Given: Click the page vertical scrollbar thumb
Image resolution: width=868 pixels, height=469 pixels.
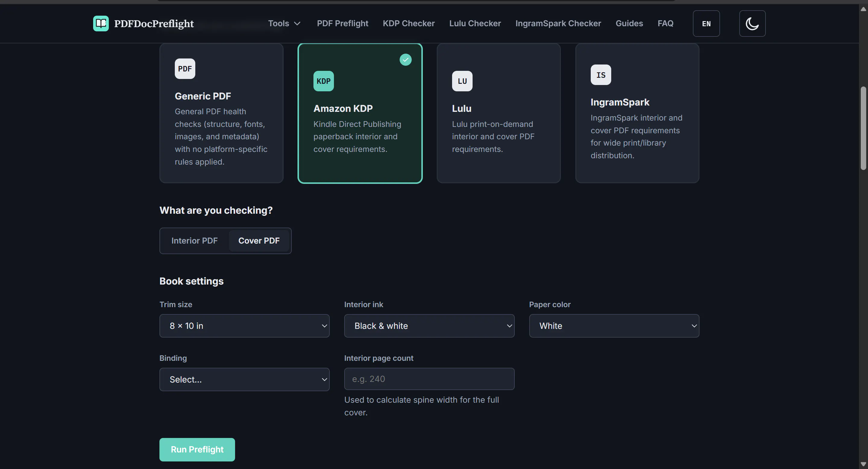Looking at the screenshot, I should click(x=863, y=128).
